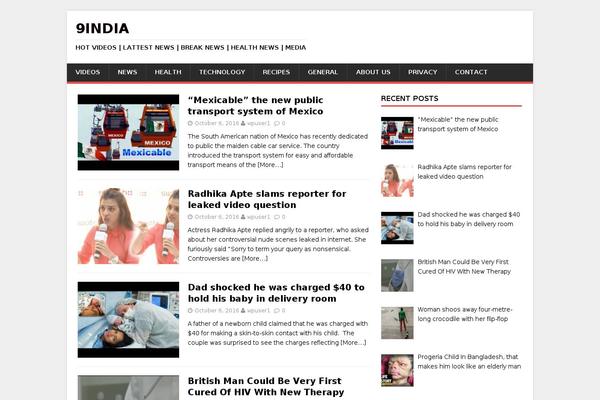Click the author link under Dad shocked headline
Image resolution: width=600 pixels, height=400 pixels.
point(258,310)
